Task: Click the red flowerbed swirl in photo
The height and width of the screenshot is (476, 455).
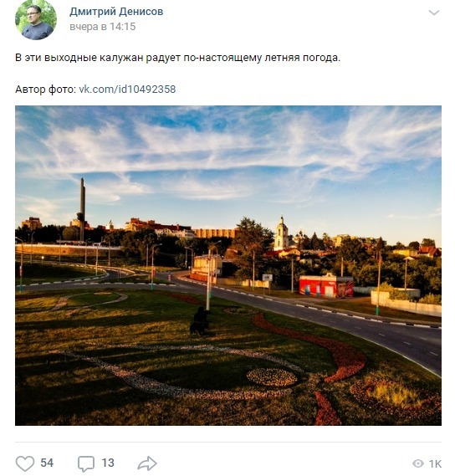Action: point(322,349)
